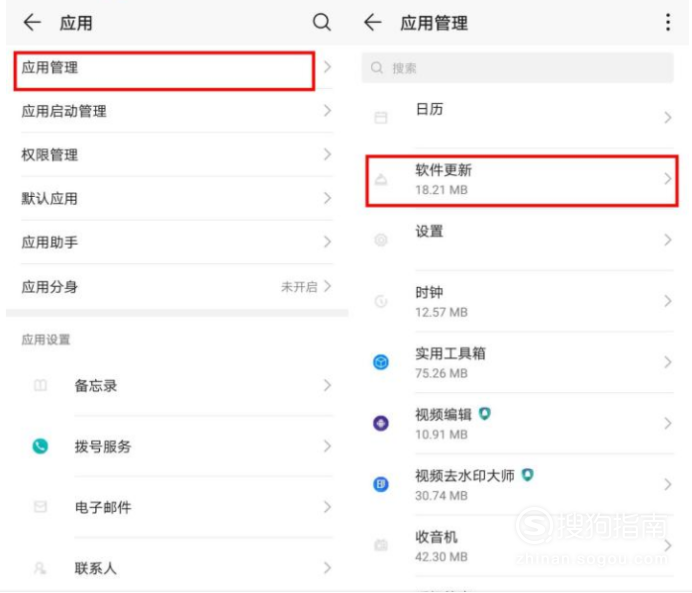Expand the 应用启动管理 row chevron

[327, 111]
